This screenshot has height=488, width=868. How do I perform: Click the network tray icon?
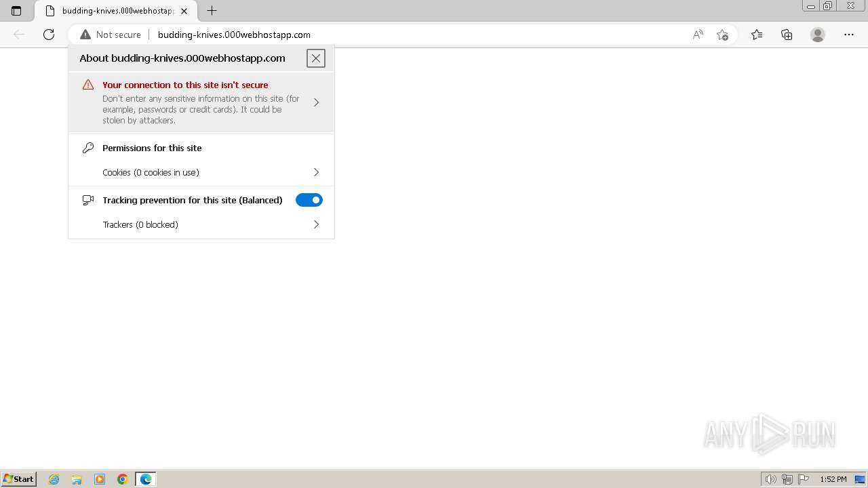point(787,479)
